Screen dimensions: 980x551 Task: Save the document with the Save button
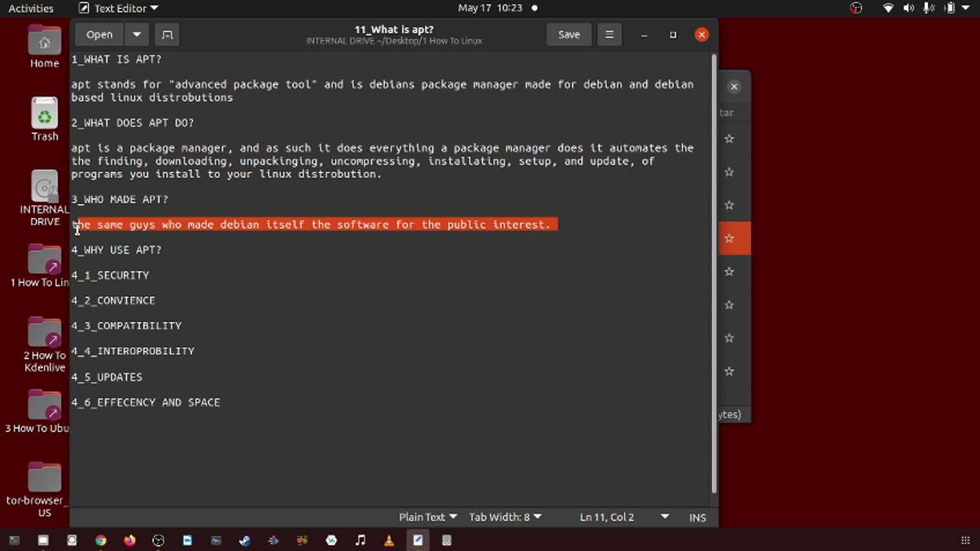(x=569, y=34)
